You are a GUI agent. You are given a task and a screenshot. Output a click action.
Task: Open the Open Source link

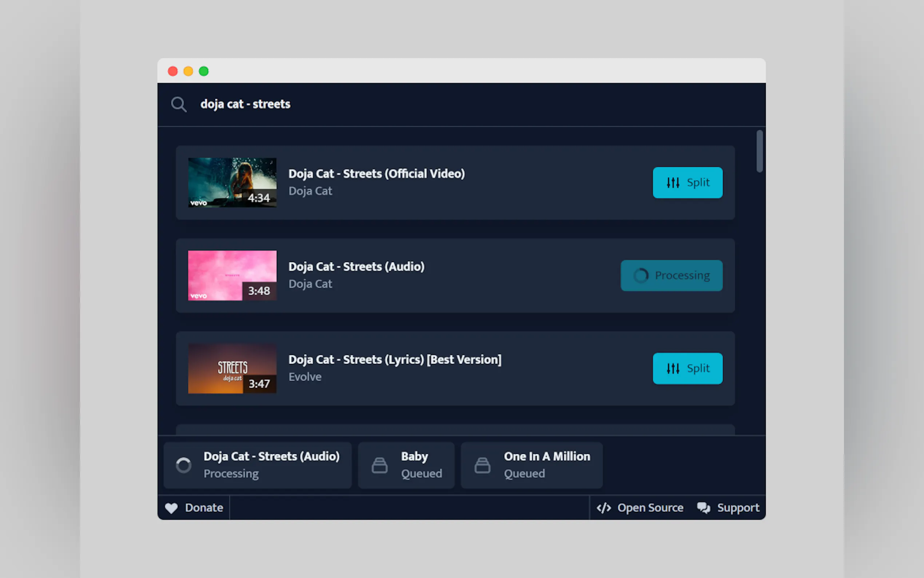tap(640, 508)
